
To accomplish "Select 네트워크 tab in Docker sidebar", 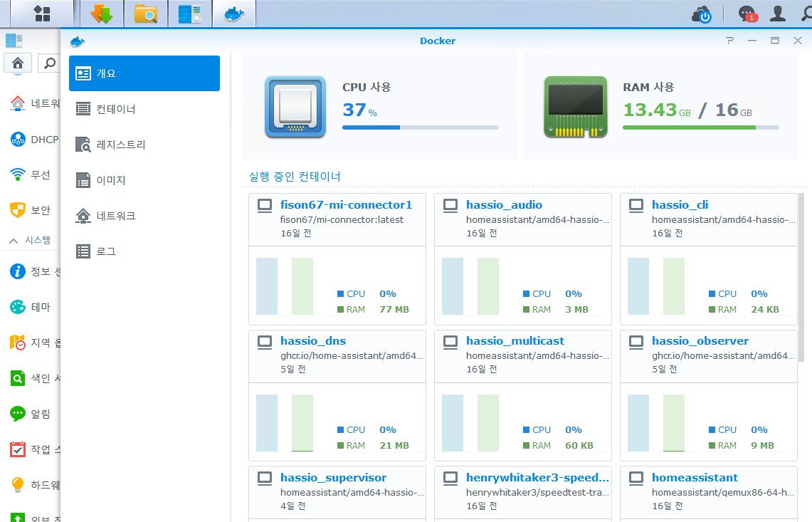I will pos(144,216).
